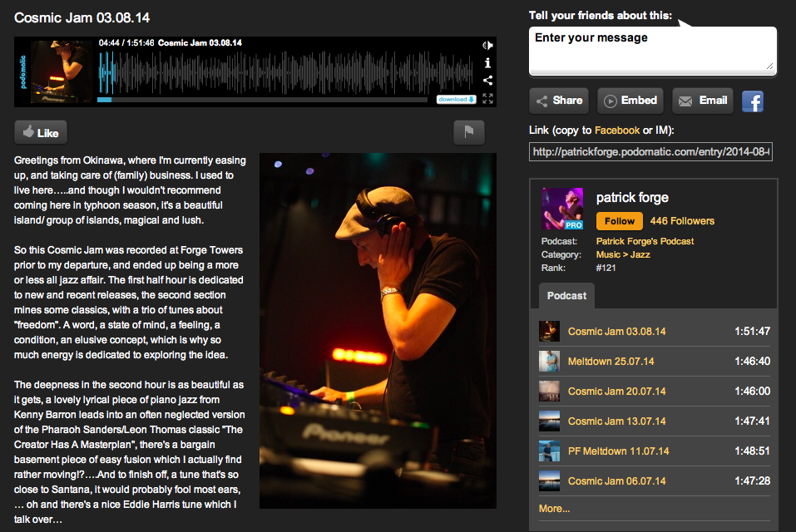This screenshot has height=532, width=796.
Task: Click the volume speaker icon in the player
Action: pyautogui.click(x=487, y=45)
